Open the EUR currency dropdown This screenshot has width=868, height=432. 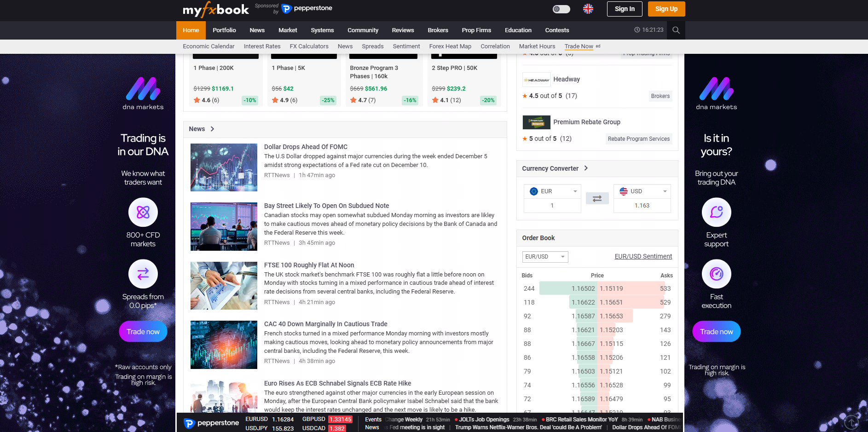[552, 191]
